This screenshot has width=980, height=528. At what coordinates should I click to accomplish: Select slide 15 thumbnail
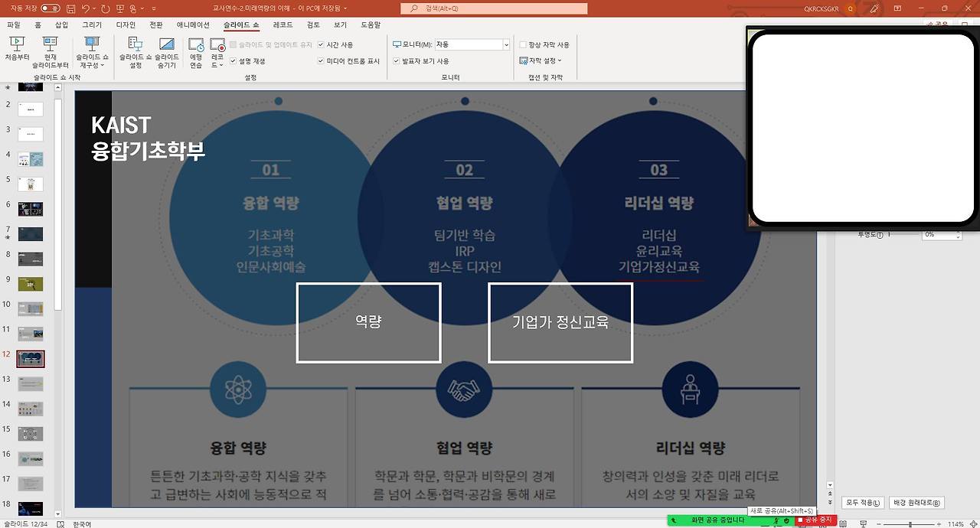pos(31,434)
